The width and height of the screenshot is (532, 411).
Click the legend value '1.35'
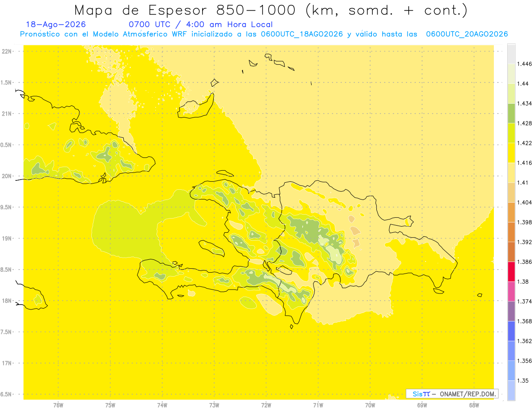[522, 380]
